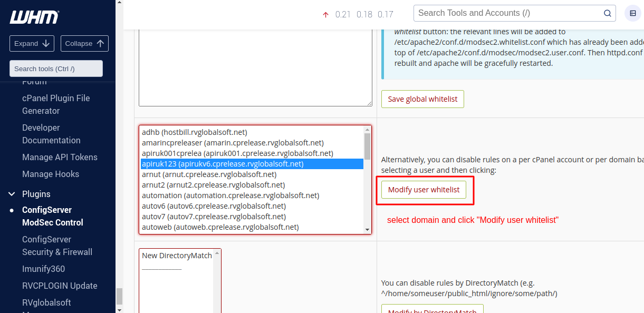Image resolution: width=644 pixels, height=313 pixels.
Task: Collapse all sidebar menu sections
Action: pos(84,43)
